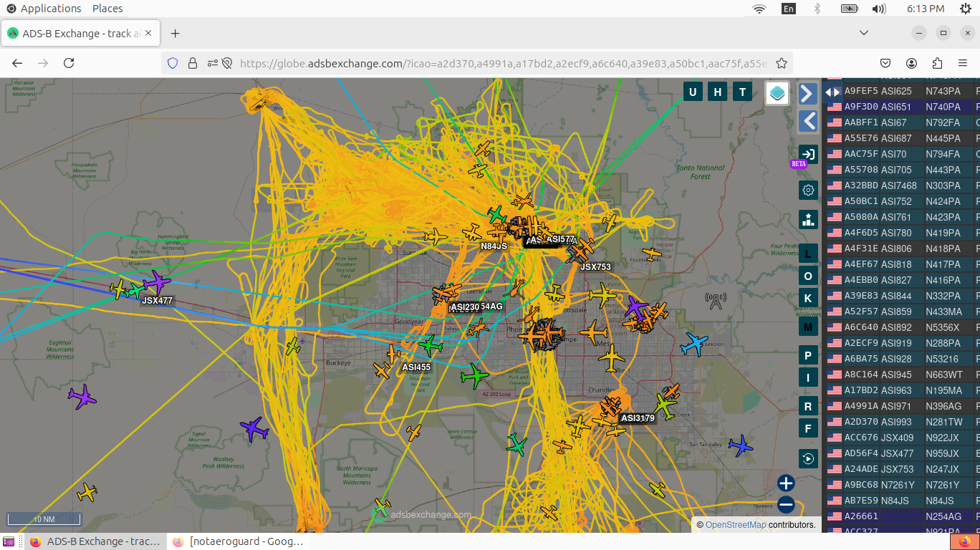Viewport: 980px width, 550px height.
Task: Click the tracking protection shield icon
Action: (x=172, y=63)
